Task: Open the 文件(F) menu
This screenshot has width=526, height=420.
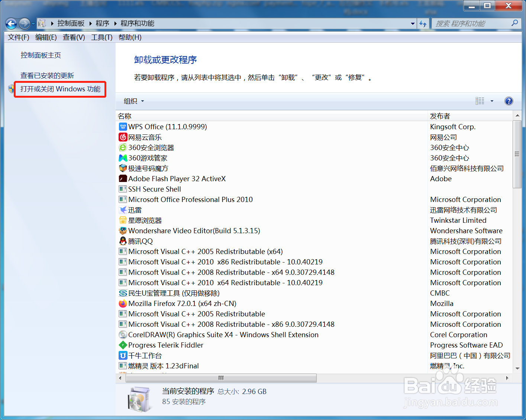Action: 18,37
